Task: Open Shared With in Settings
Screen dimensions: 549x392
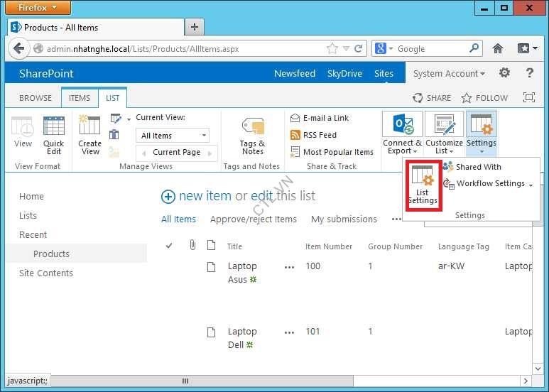Action: 478,167
